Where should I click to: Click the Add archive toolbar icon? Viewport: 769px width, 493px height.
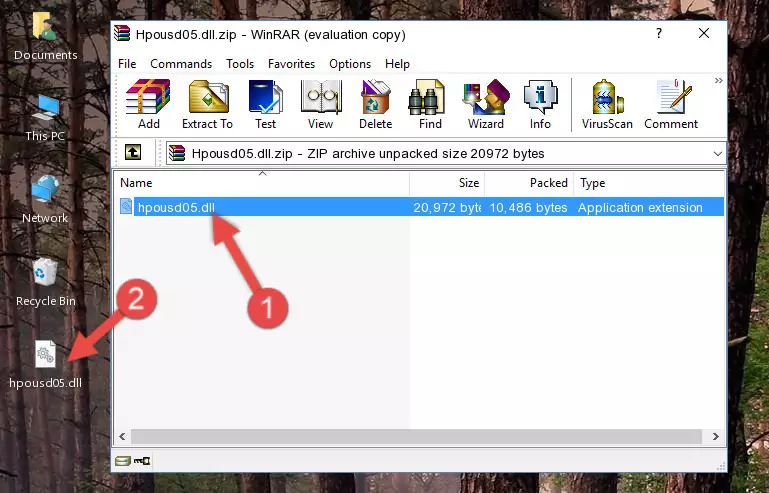click(x=148, y=104)
